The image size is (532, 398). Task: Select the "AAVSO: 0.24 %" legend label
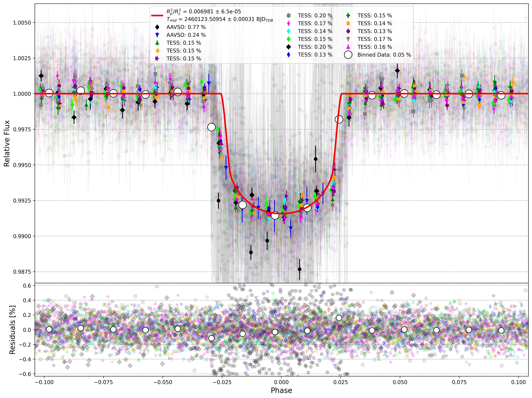coord(186,35)
